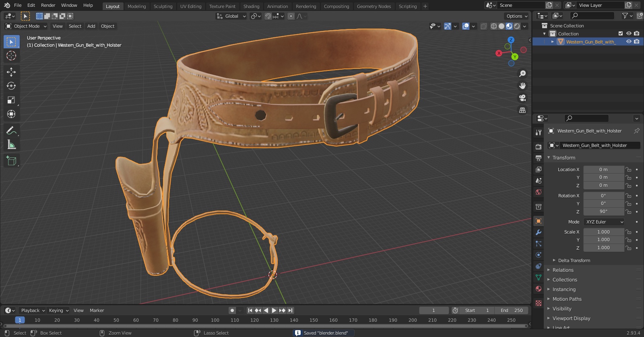644x337 pixels.
Task: Select the Measure tool
Action: coord(11,145)
